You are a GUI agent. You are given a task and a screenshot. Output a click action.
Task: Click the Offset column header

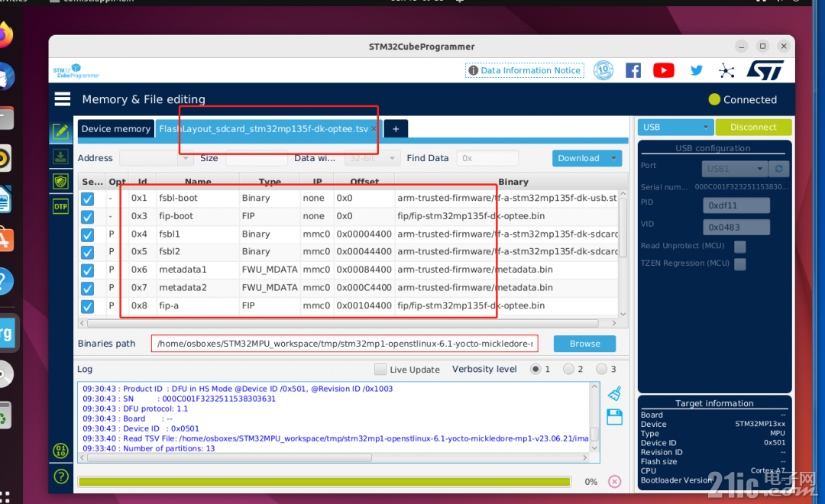tap(364, 182)
